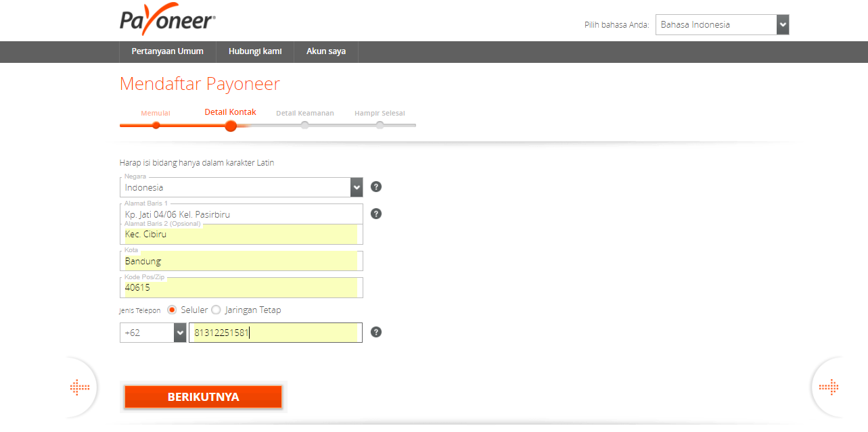Focus the Alamat Baris 2 field with Kec. Cibiru
This screenshot has height=432, width=868.
242,234
